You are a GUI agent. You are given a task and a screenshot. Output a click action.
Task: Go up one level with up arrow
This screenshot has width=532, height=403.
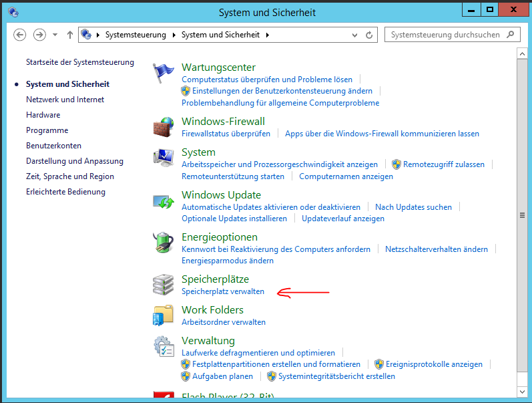point(70,35)
